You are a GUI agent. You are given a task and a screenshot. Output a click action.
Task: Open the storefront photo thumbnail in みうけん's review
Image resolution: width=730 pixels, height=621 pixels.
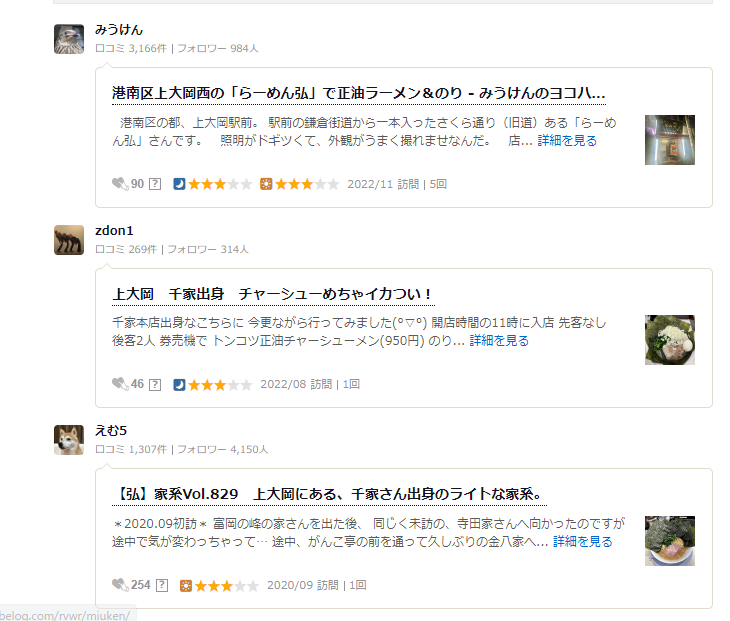(669, 140)
